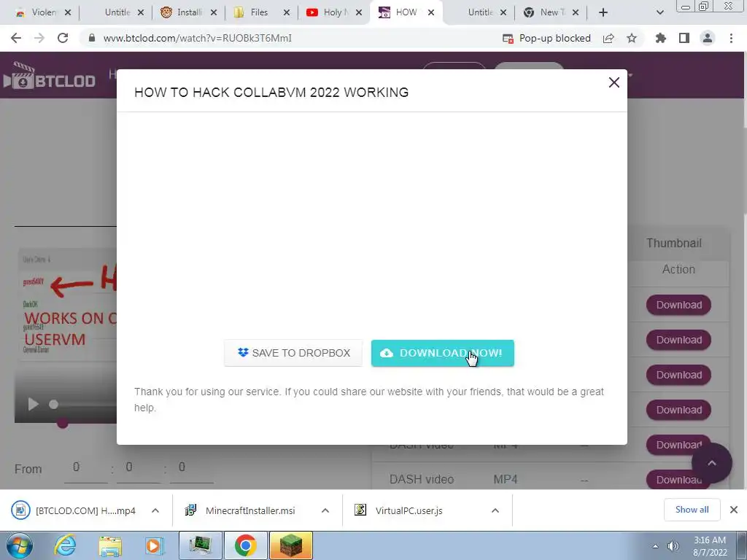Open the tab search dropdown arrow
The height and width of the screenshot is (560, 747).
tap(659, 13)
